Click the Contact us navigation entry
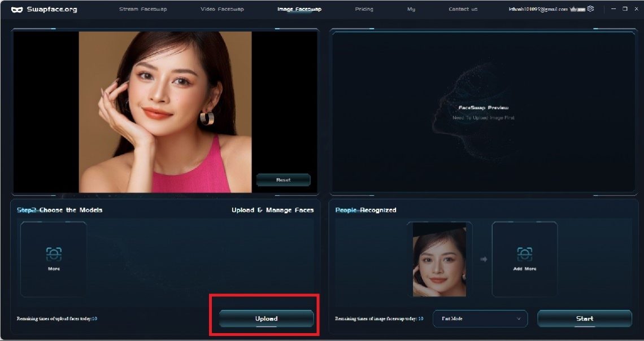Image resolution: width=644 pixels, height=341 pixels. click(463, 8)
